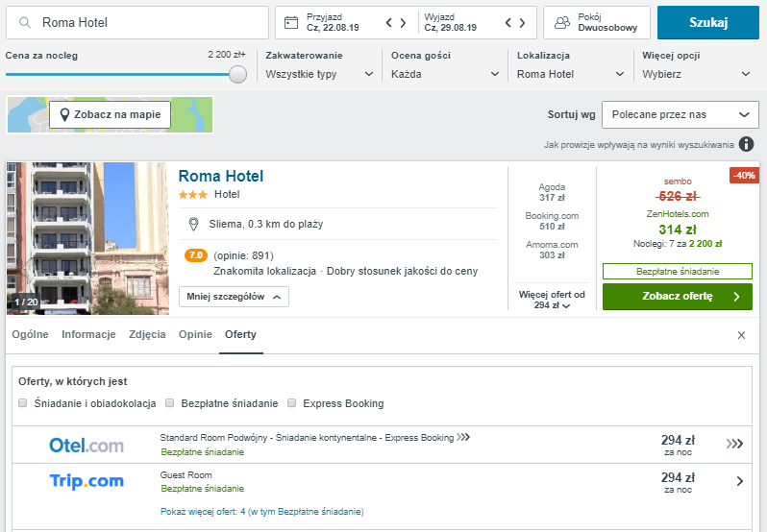Open Lokalizacja dropdown

570,74
